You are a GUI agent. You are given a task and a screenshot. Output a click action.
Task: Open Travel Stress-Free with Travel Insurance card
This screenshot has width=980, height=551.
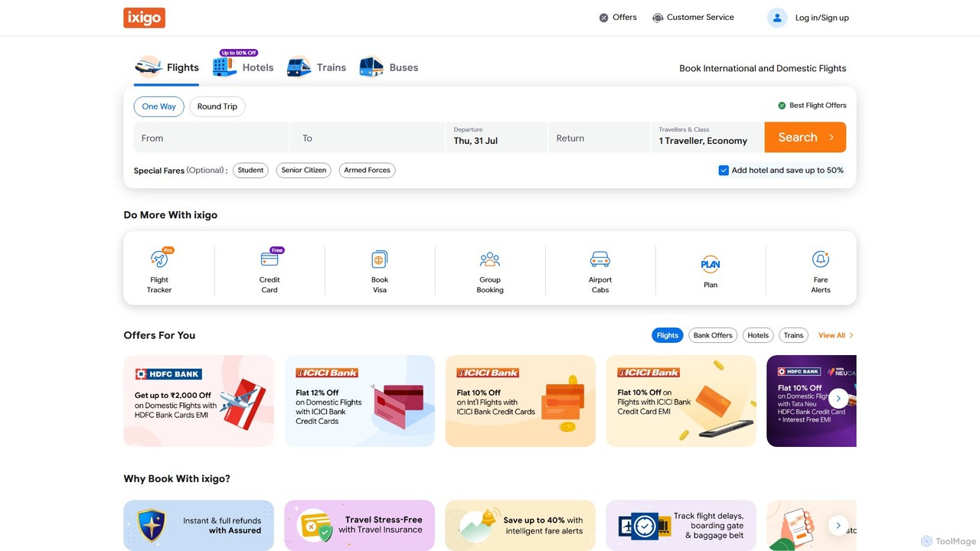coord(360,526)
